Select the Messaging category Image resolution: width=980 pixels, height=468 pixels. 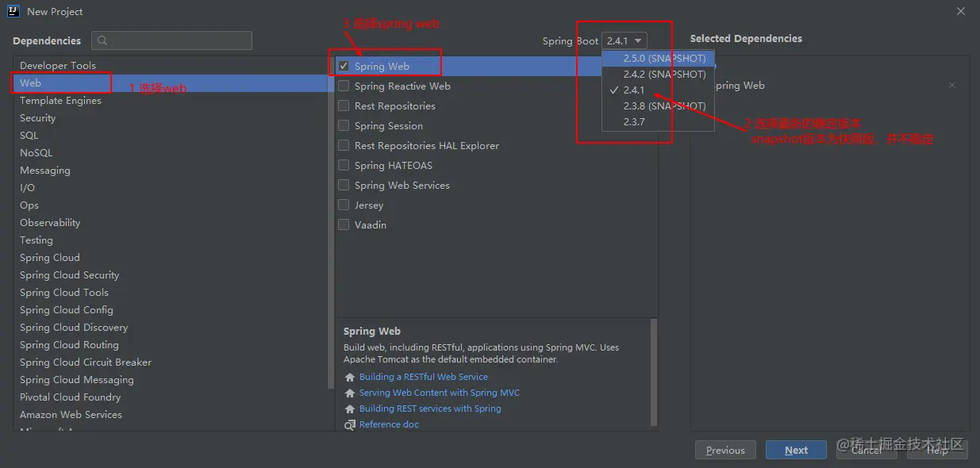coord(171,171)
